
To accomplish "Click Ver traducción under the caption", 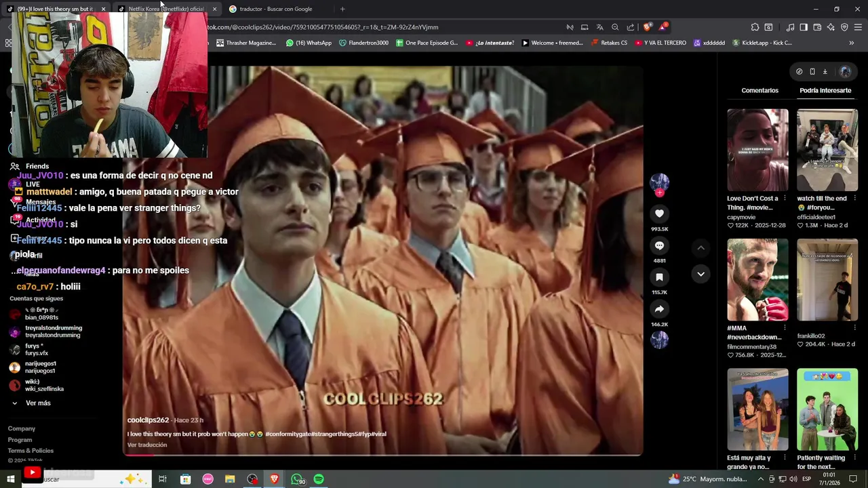I will 147,445.
